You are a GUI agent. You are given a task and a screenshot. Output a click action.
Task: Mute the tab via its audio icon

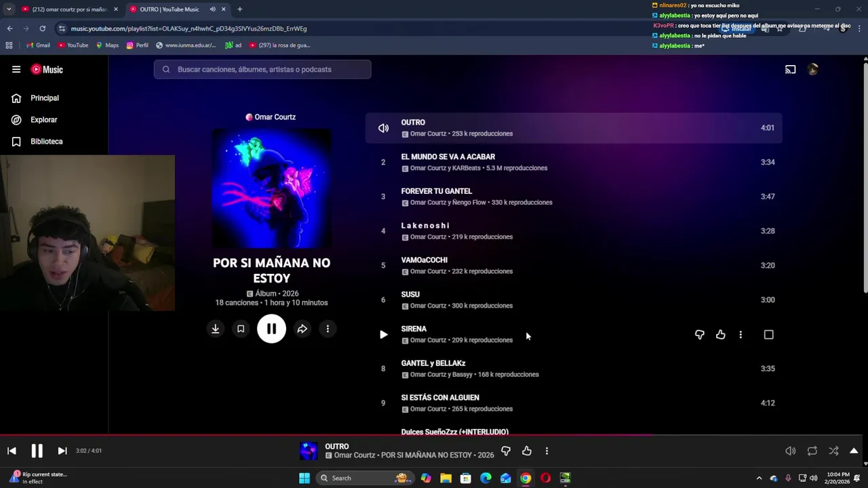(x=213, y=9)
